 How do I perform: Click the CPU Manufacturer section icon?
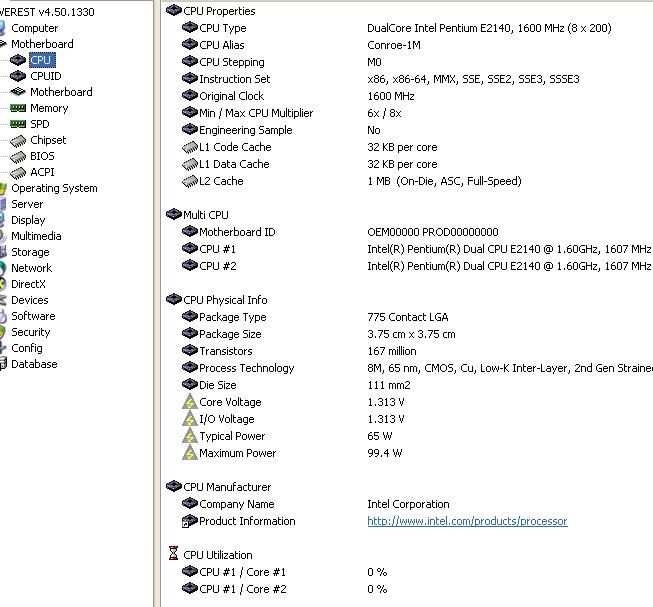click(174, 486)
